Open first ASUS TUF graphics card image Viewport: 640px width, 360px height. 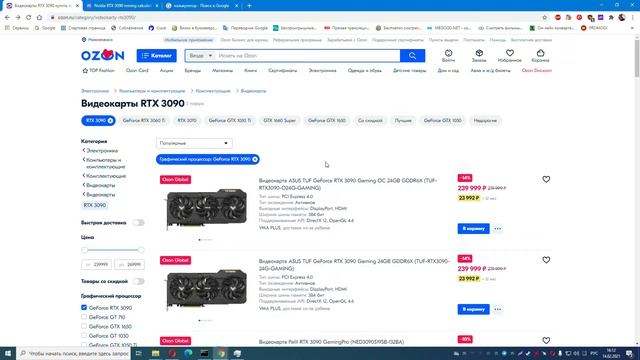click(207, 209)
